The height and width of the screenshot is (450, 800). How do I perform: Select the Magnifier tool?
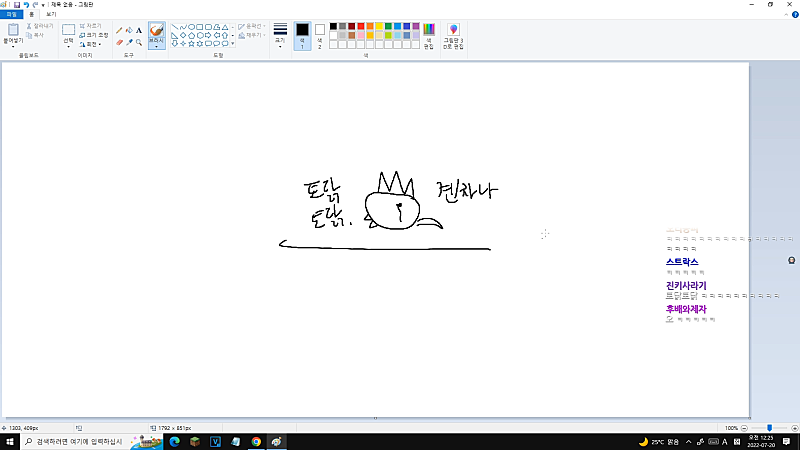(139, 42)
